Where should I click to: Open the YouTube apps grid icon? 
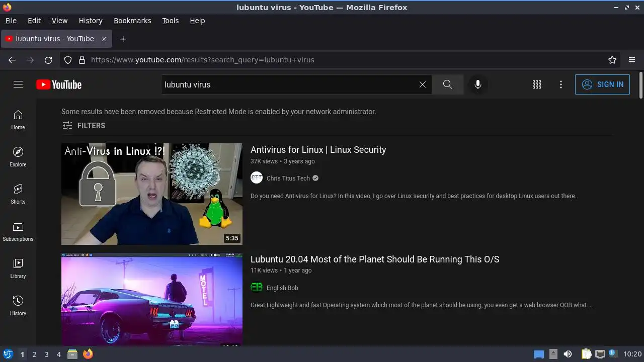point(537,84)
